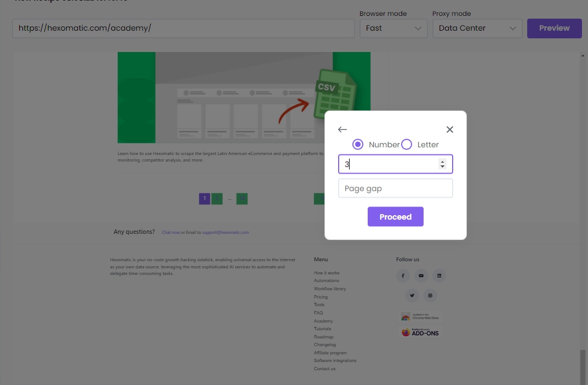This screenshot has height=385, width=588.
Task: Expand the Data Center proxy selection list
Action: [x=477, y=28]
